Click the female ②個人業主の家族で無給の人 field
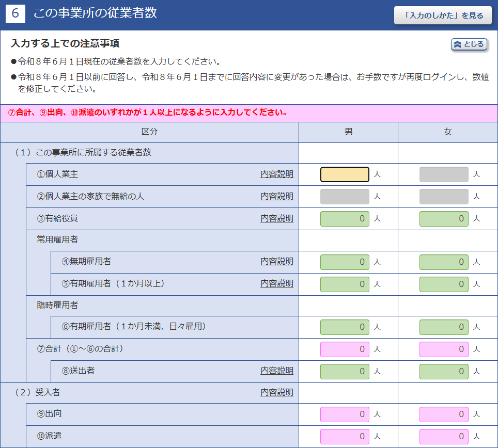Image resolution: width=498 pixels, height=448 pixels. tap(444, 197)
